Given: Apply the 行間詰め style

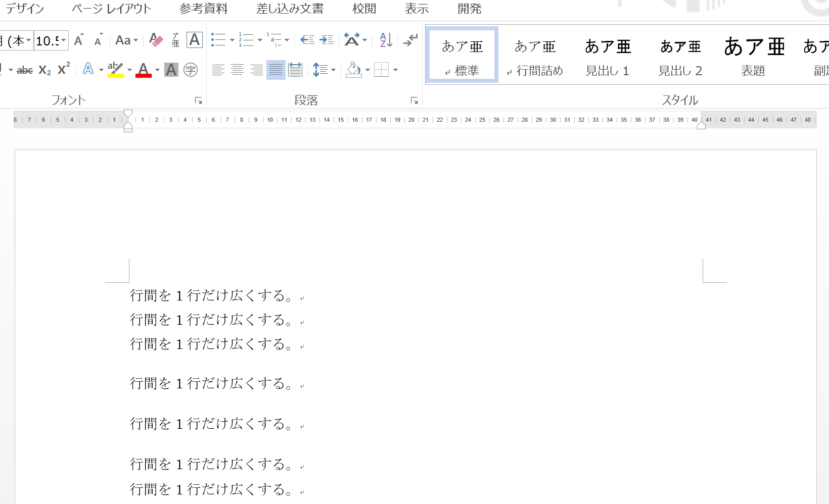Looking at the screenshot, I should pyautogui.click(x=535, y=57).
